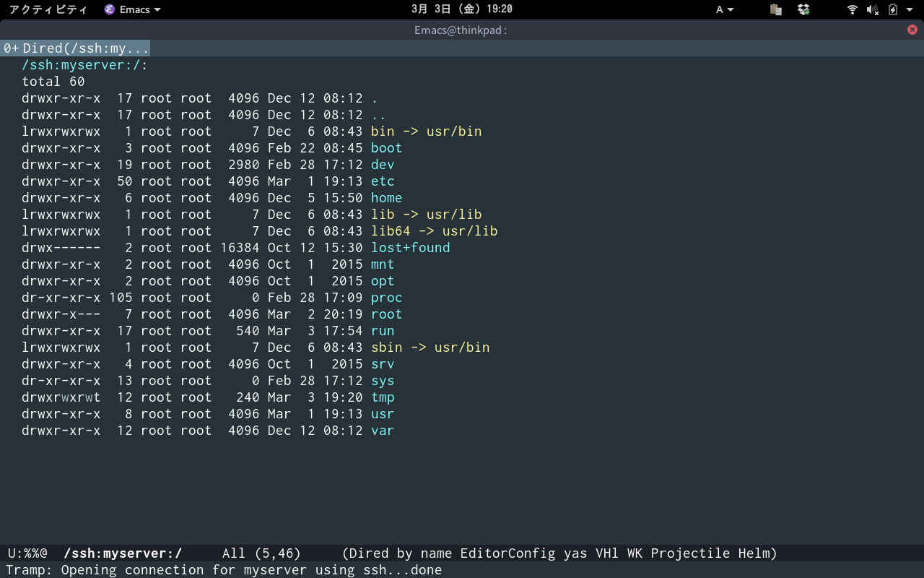Click the drwx------ permissions of lost+found
This screenshot has height=578, width=924.
coord(61,248)
